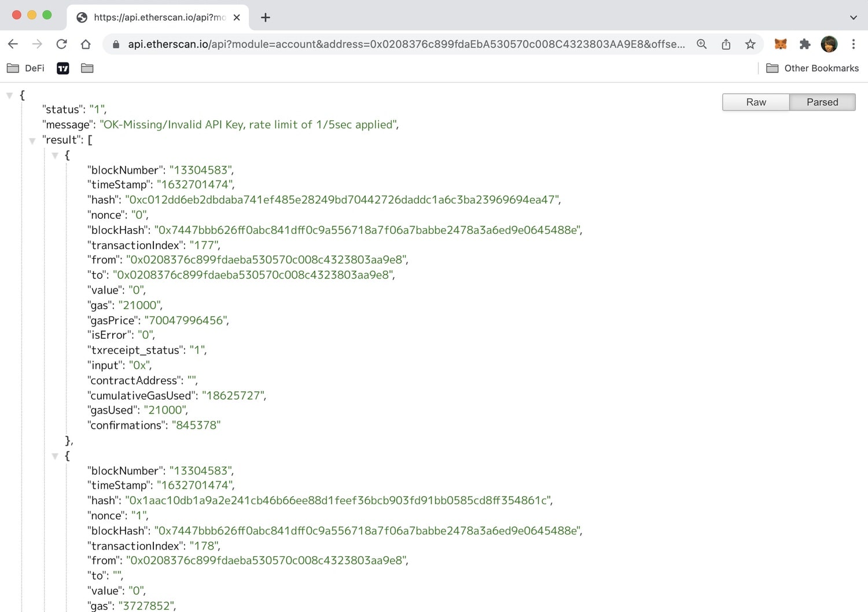Open the TradingView bookmark icon
Viewport: 868px width, 612px height.
(x=63, y=68)
